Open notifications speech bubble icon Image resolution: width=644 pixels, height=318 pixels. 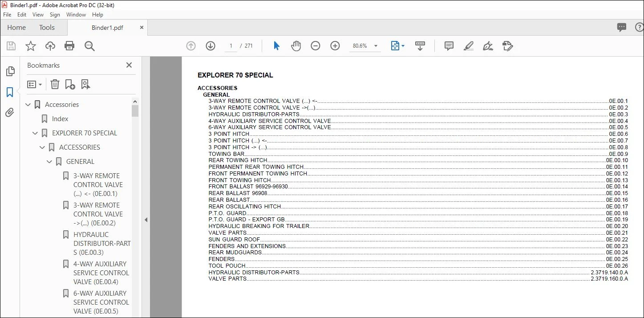(x=622, y=28)
